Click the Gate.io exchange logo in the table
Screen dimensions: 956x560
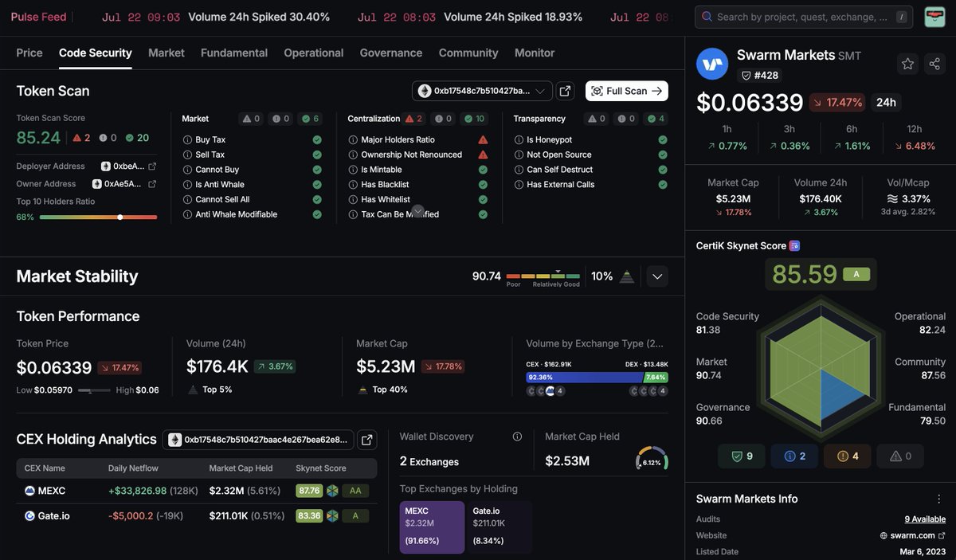(x=29, y=515)
